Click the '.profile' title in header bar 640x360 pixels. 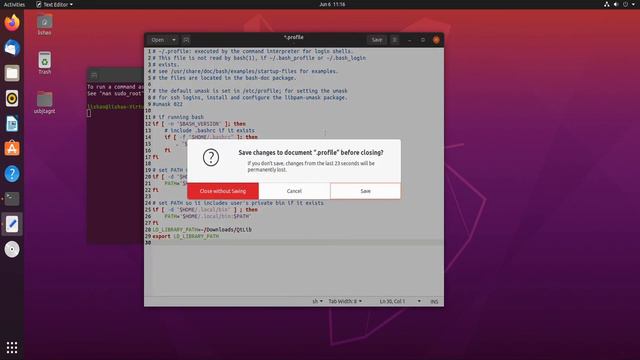click(x=293, y=38)
